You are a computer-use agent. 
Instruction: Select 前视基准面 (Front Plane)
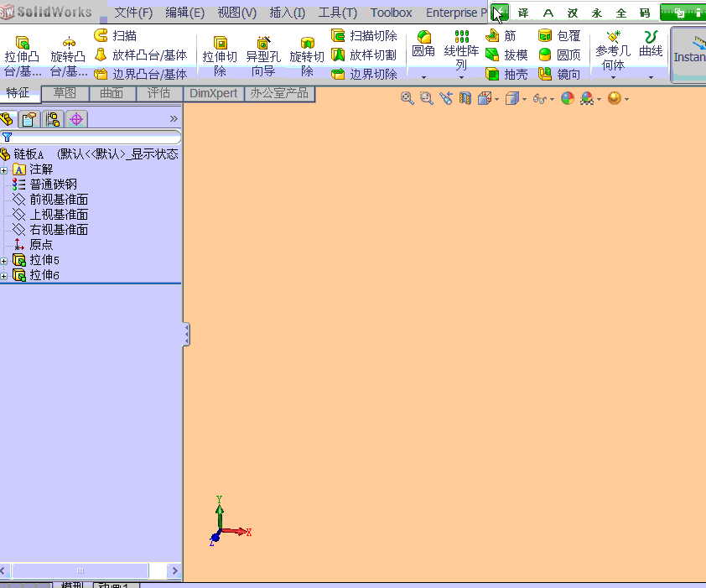point(50,199)
